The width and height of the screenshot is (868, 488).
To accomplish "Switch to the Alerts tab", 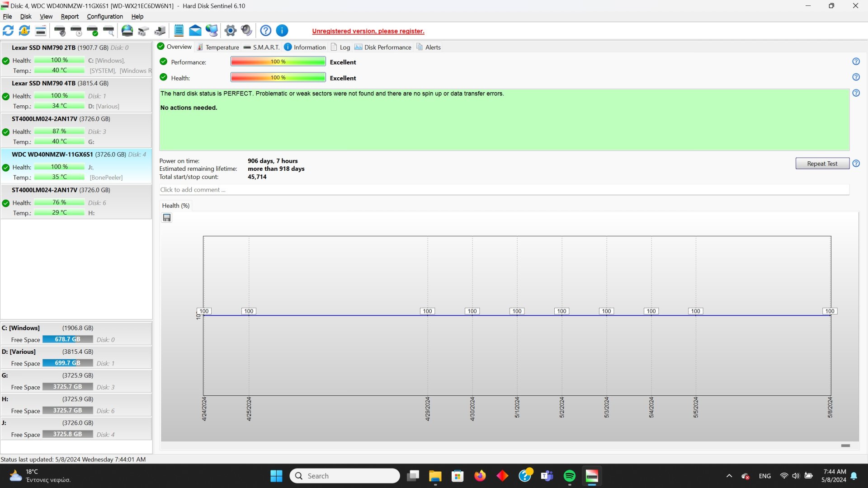I will tap(429, 47).
